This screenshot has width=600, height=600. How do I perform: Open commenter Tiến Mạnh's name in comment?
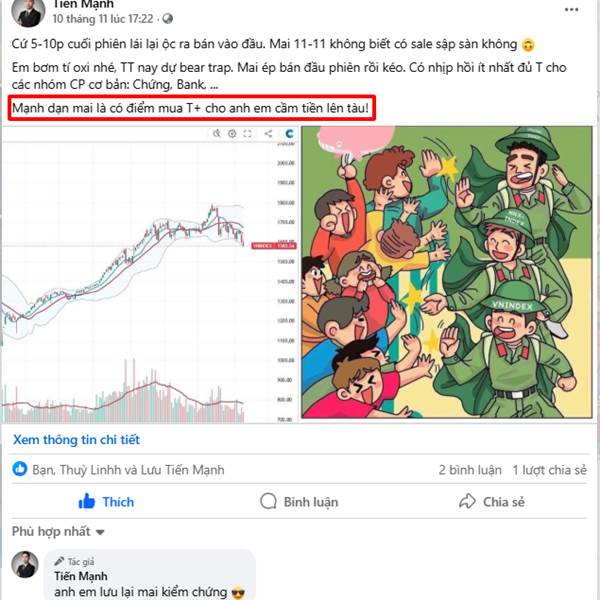click(81, 576)
